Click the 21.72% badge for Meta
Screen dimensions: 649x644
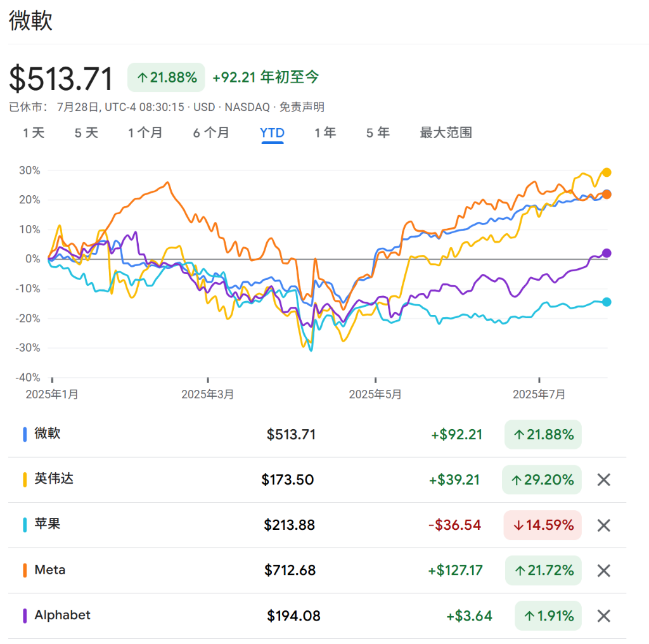tap(543, 570)
